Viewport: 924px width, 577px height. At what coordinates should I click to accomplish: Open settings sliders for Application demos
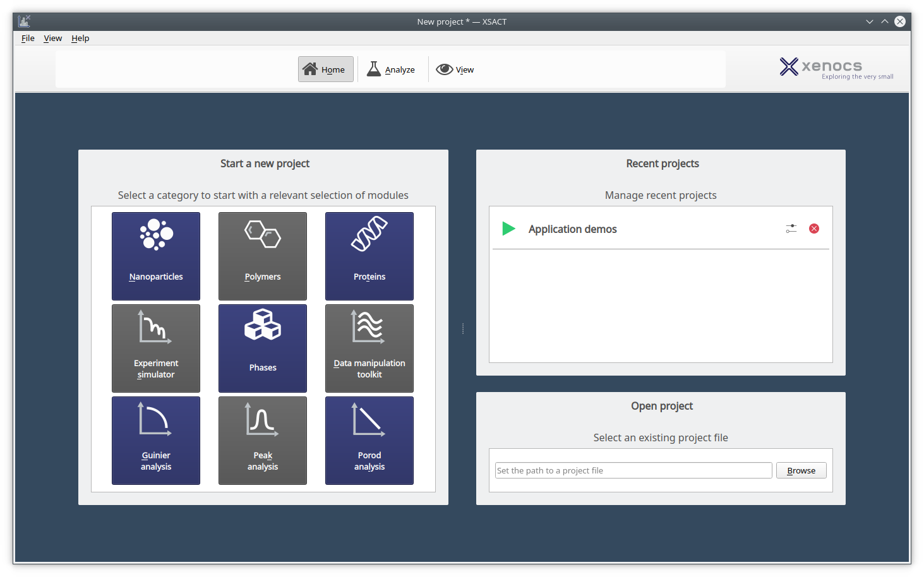pos(791,229)
